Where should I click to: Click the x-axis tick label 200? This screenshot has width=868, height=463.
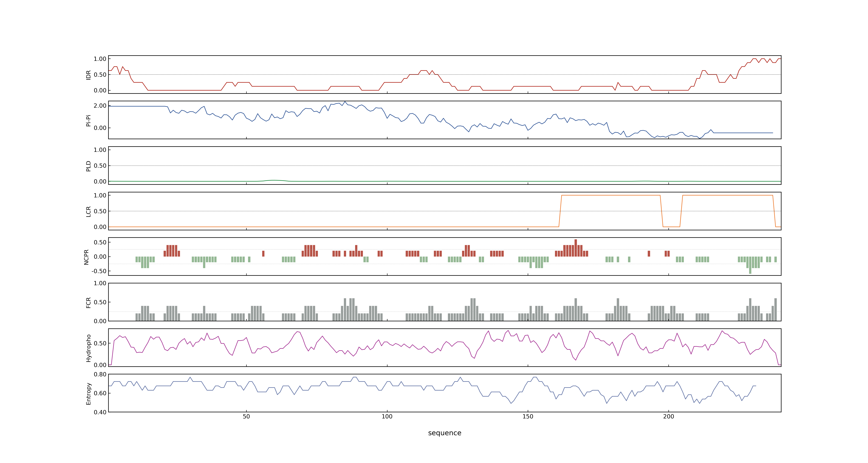pyautogui.click(x=669, y=416)
